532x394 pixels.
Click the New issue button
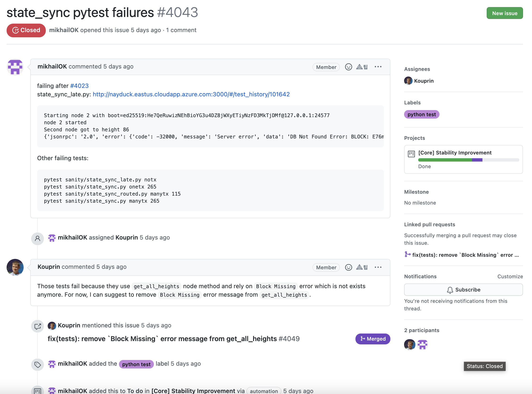(504, 13)
